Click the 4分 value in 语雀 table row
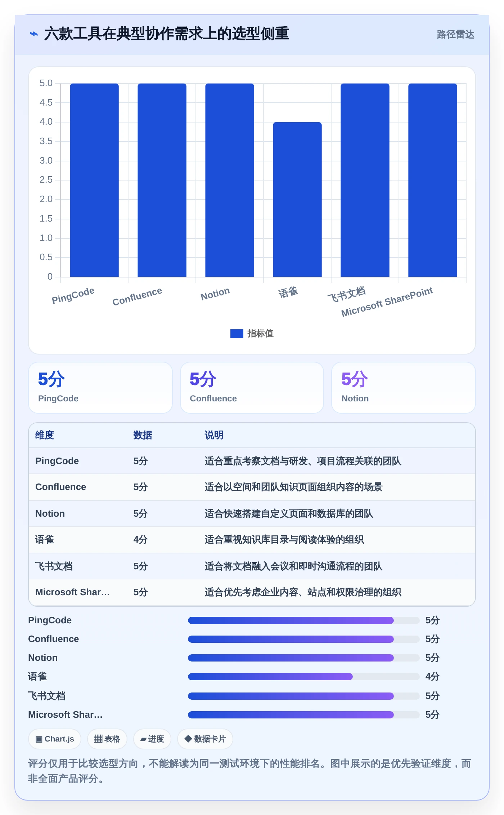 [140, 540]
